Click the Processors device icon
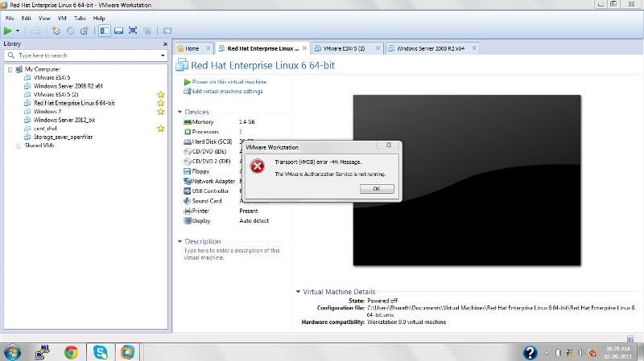This screenshot has width=644, height=361. tap(188, 132)
